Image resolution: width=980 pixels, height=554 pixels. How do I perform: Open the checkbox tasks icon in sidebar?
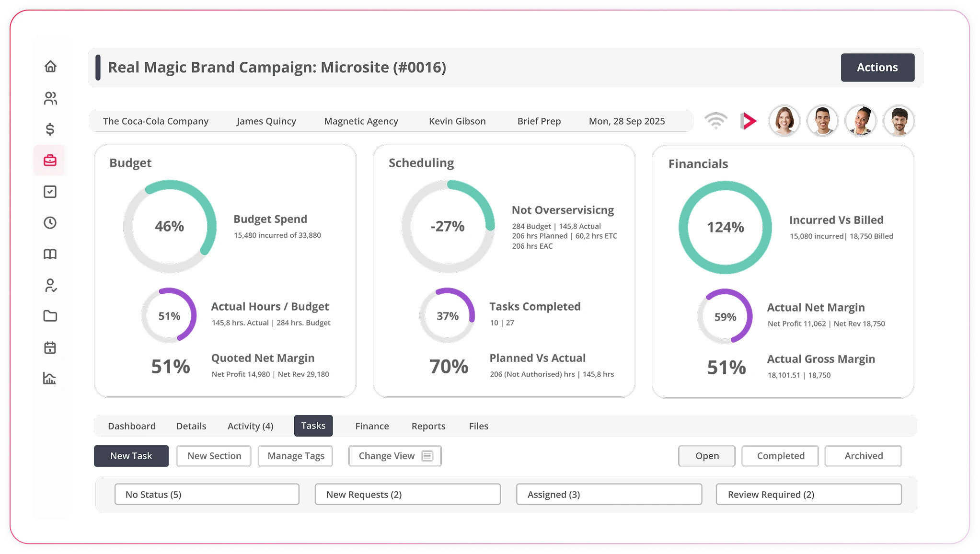click(x=50, y=192)
